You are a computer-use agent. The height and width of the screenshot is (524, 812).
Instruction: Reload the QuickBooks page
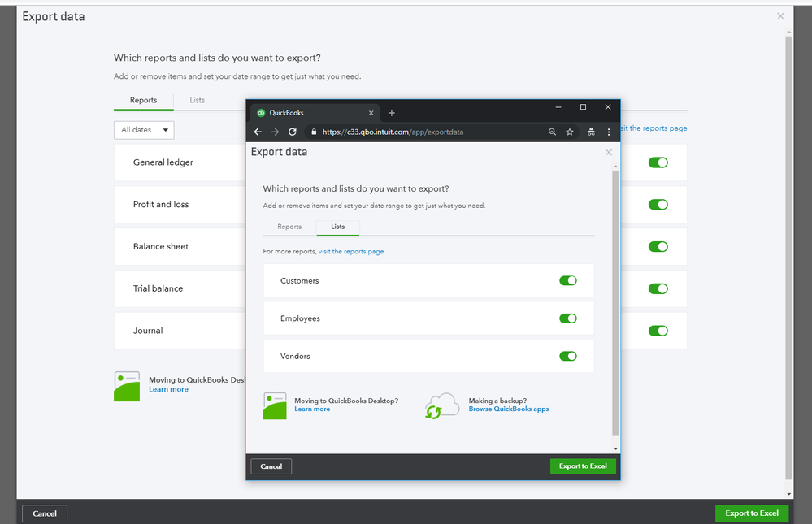pos(293,132)
